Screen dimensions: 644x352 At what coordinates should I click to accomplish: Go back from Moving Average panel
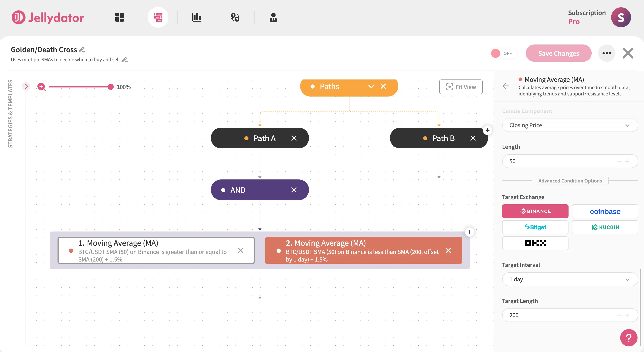click(506, 86)
